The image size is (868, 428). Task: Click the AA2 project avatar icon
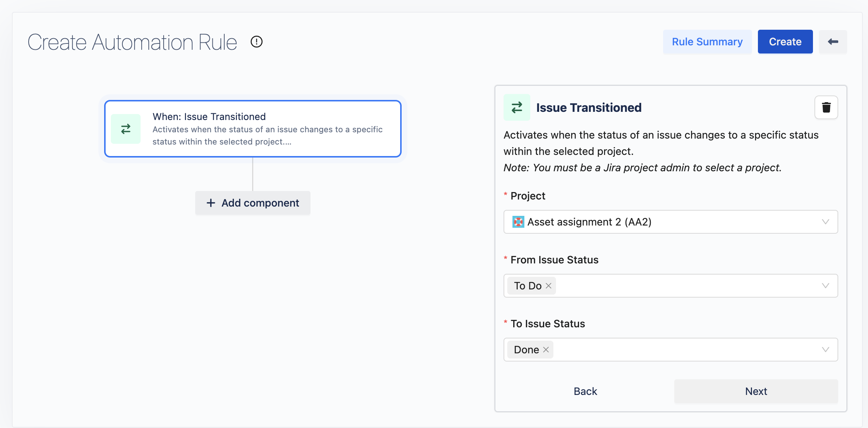click(518, 222)
